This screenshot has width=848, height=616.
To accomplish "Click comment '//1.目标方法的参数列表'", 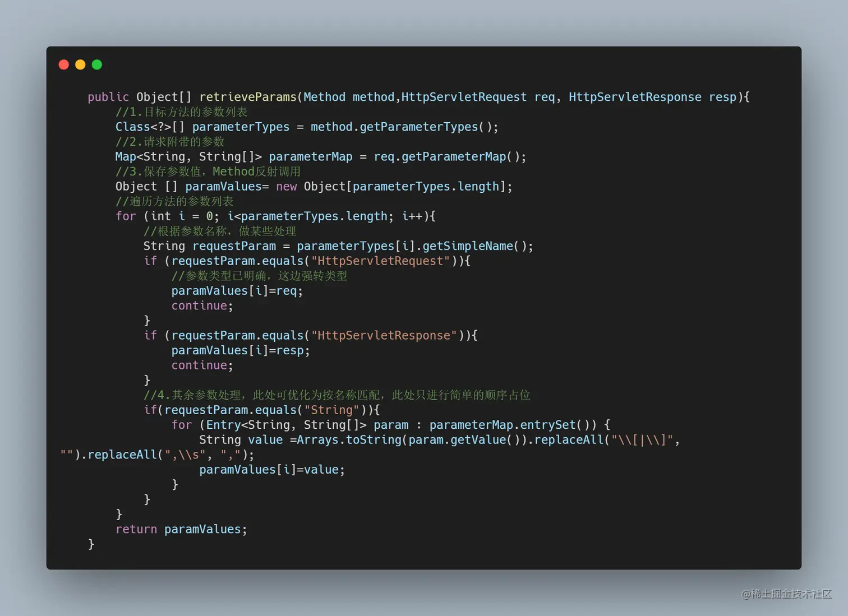I will [182, 112].
